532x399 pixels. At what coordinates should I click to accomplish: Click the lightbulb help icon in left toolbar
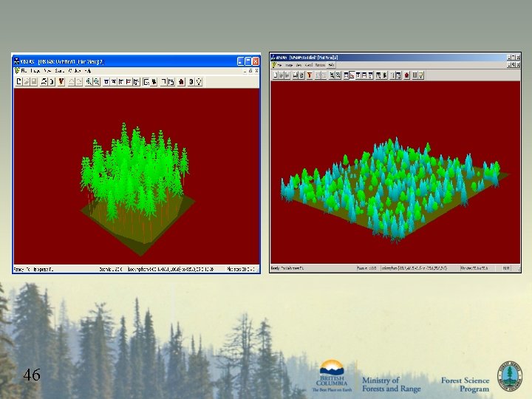click(199, 82)
